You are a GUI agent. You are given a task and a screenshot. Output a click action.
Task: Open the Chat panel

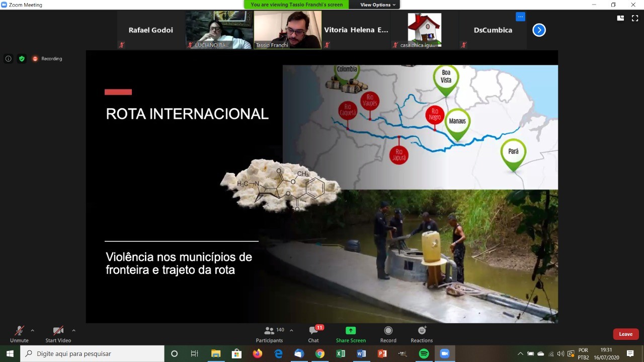pos(313,334)
